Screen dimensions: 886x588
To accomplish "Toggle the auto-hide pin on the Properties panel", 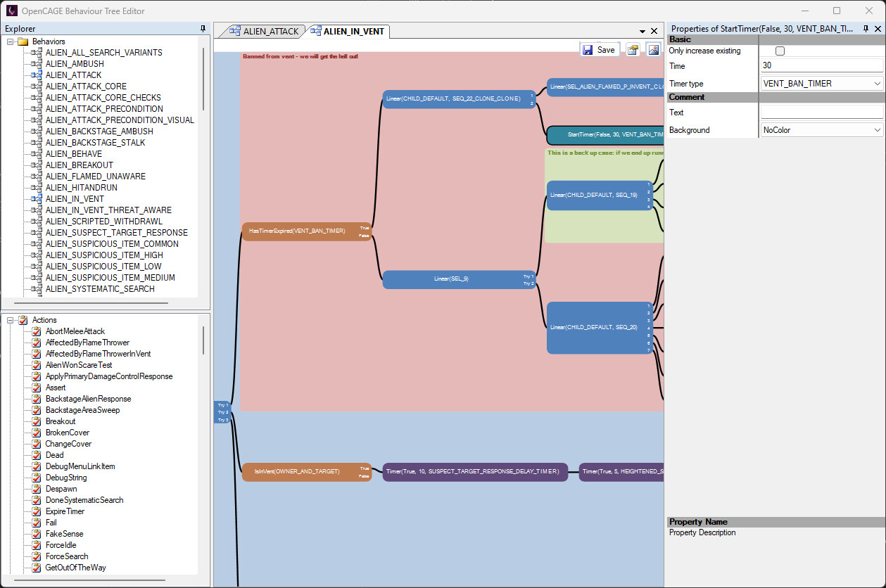I will pyautogui.click(x=866, y=29).
